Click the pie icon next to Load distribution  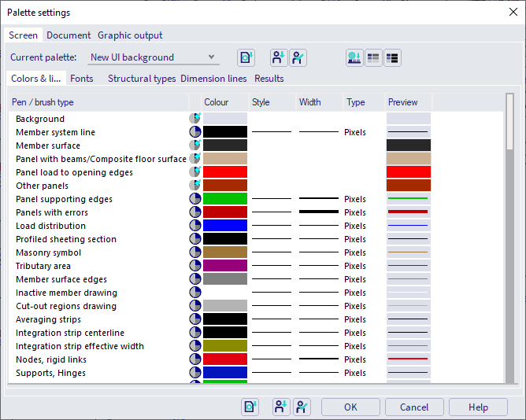point(194,226)
